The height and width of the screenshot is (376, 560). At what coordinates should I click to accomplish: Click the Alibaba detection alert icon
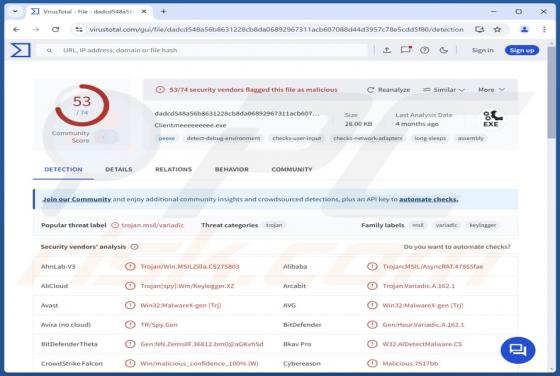pyautogui.click(x=372, y=266)
